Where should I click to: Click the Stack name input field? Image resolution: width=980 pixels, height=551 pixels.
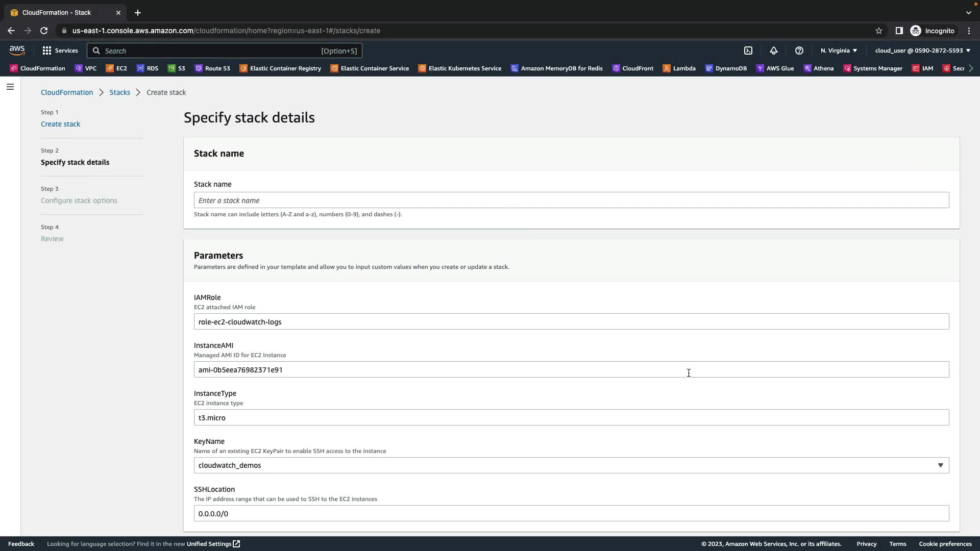571,201
